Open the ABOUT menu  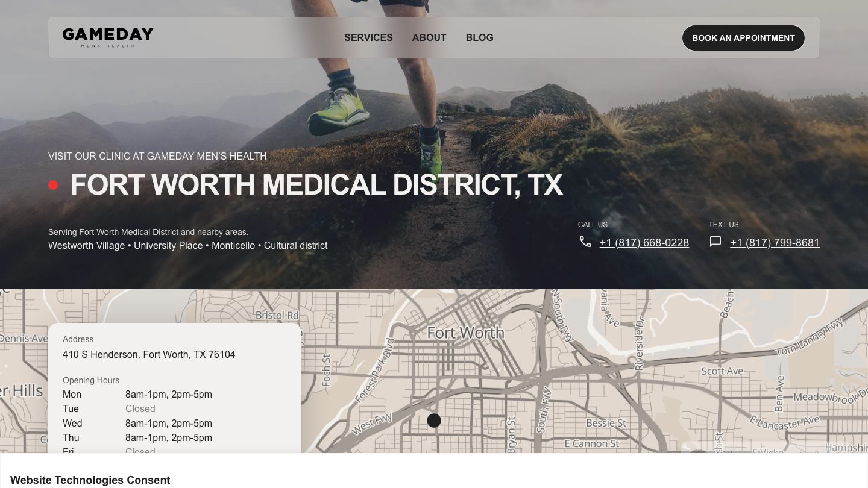click(x=429, y=37)
